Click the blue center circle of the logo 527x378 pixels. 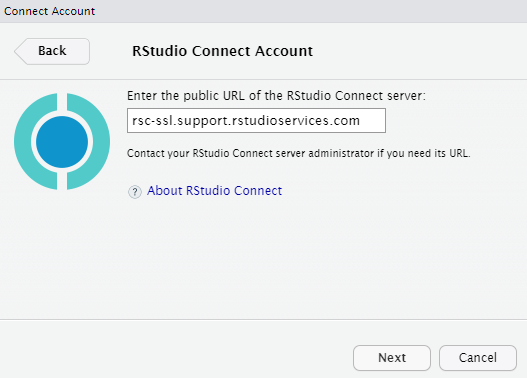click(62, 142)
